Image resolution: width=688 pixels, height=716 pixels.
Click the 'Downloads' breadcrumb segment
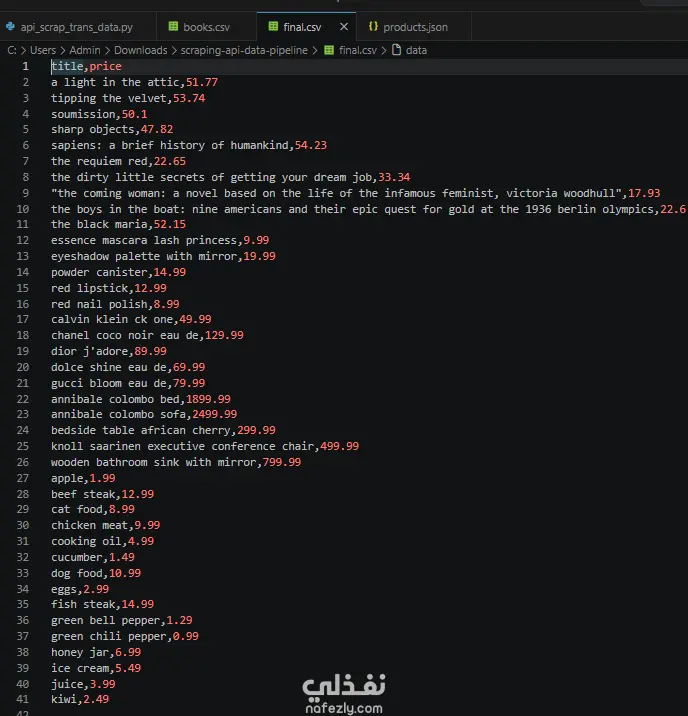[141, 50]
